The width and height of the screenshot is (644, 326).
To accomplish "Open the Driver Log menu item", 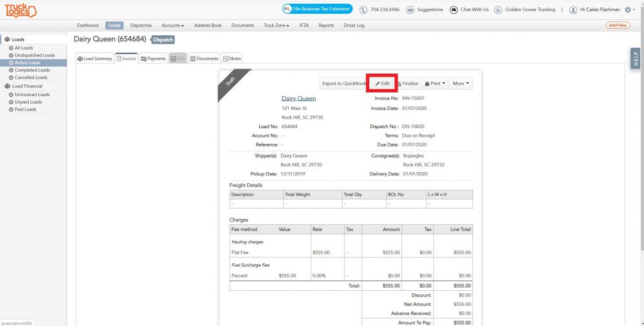I will [x=354, y=25].
